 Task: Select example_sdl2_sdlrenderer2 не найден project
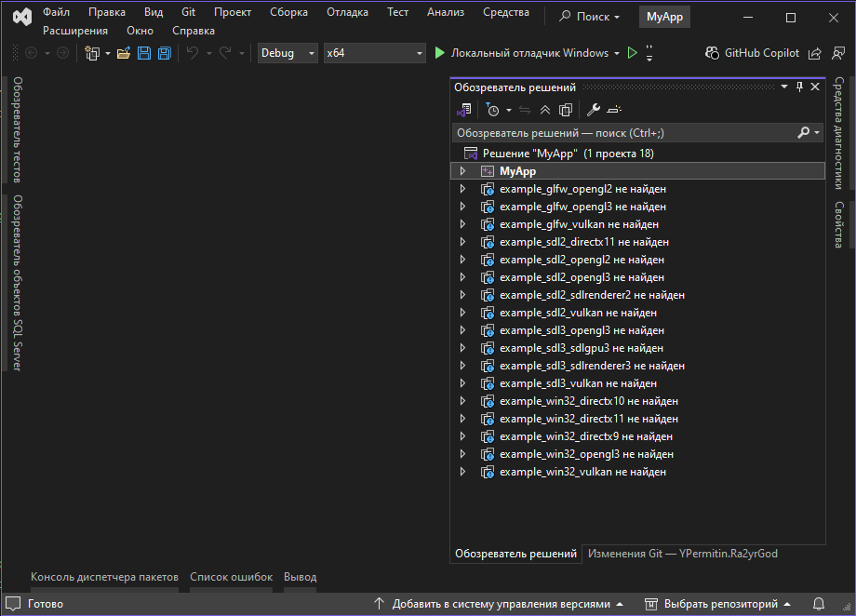tap(637, 295)
